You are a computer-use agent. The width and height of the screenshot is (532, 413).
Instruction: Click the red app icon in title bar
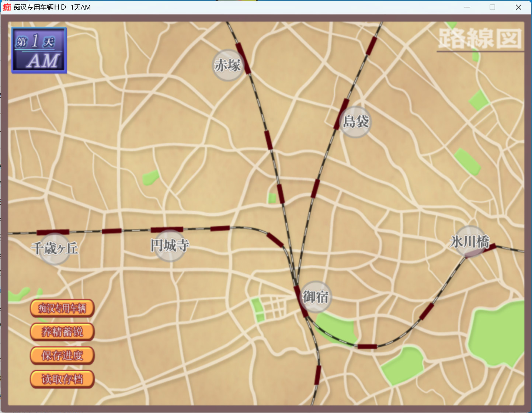coord(7,7)
